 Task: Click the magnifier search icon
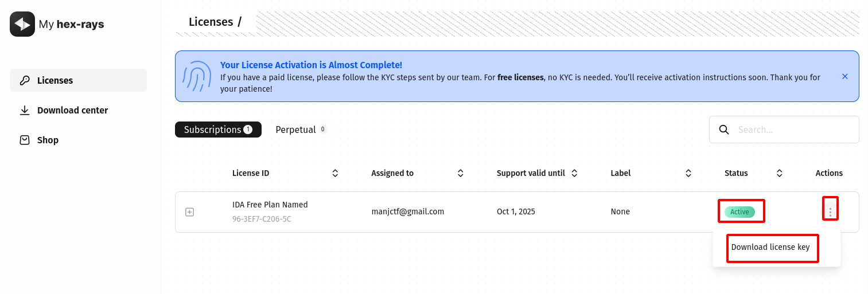click(724, 130)
